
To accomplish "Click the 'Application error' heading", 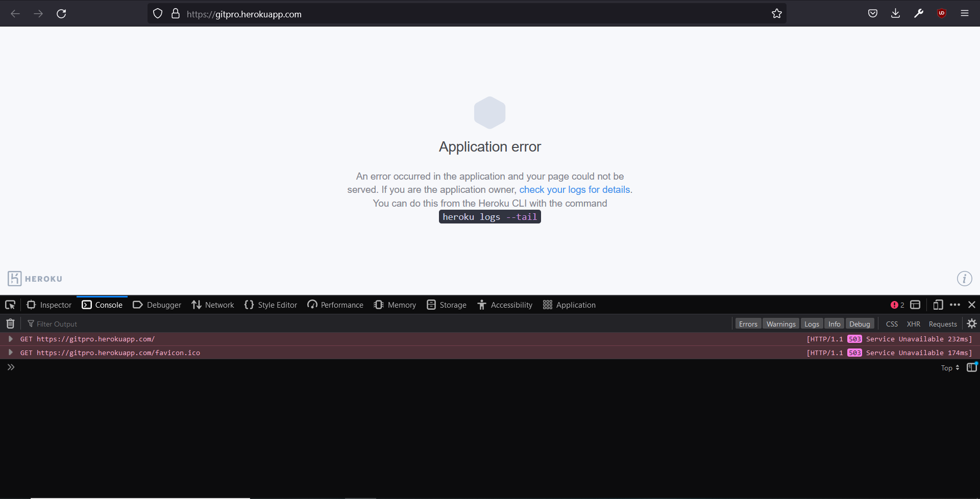I will pos(490,147).
